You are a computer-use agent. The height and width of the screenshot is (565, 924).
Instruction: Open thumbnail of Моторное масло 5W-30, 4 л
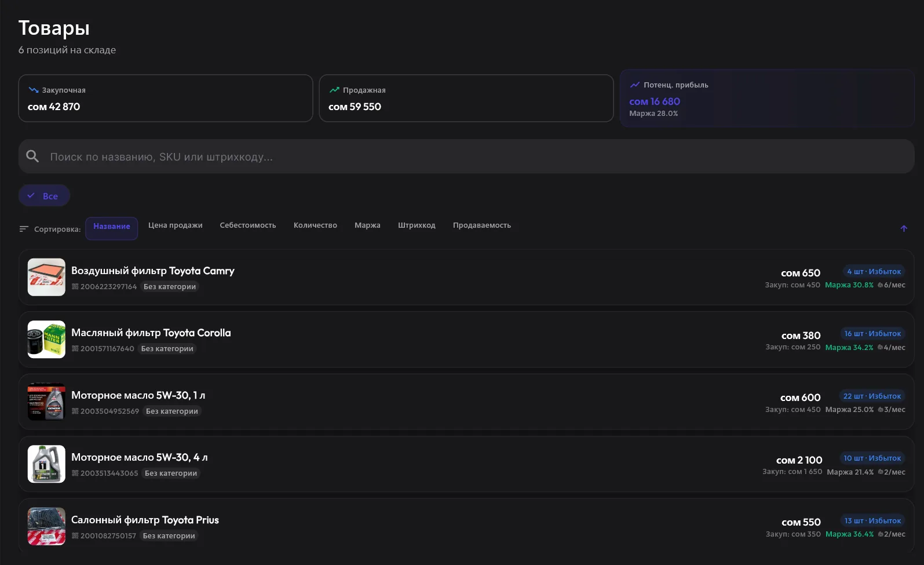coord(46,464)
